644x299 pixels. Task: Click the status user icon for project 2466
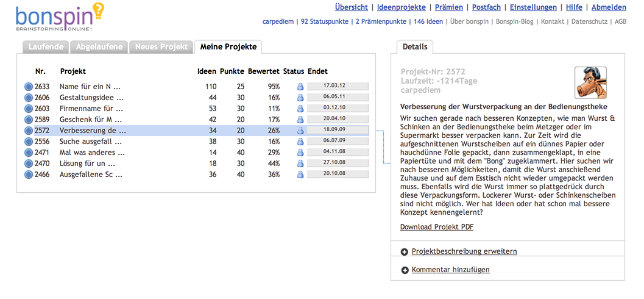tap(300, 175)
